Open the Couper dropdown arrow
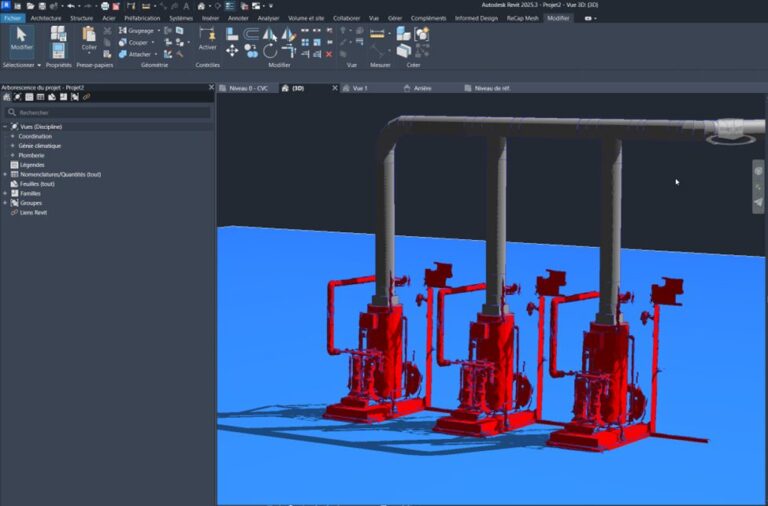The width and height of the screenshot is (768, 506). point(154,43)
